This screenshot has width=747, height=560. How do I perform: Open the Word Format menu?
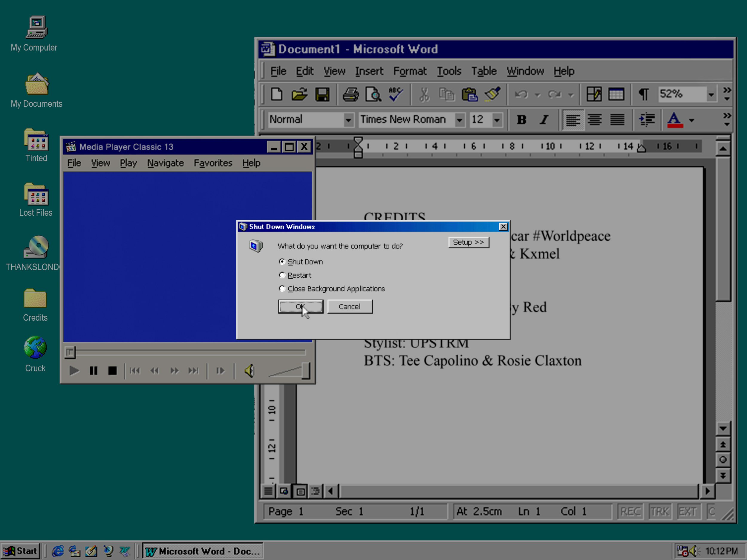pos(410,71)
